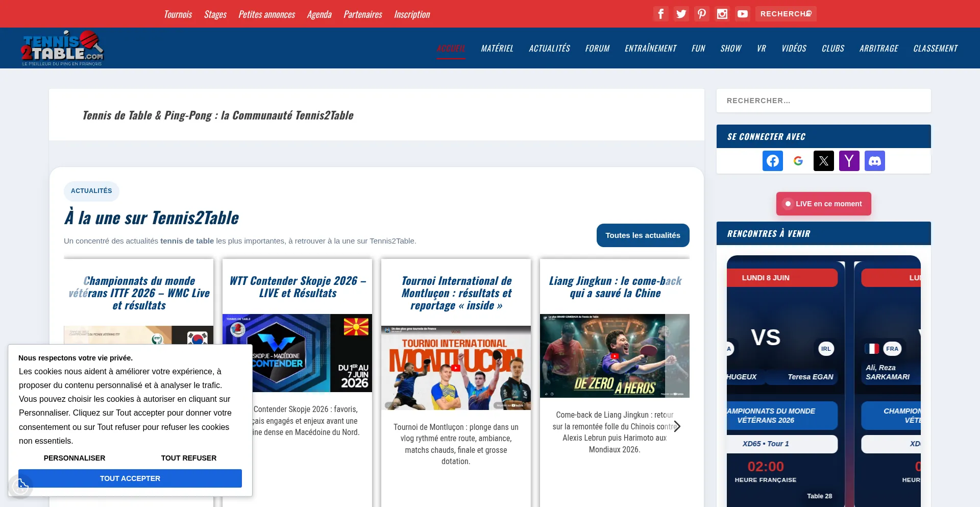Select the ACTUALITÉS navigation item
This screenshot has height=507, width=980.
click(550, 49)
